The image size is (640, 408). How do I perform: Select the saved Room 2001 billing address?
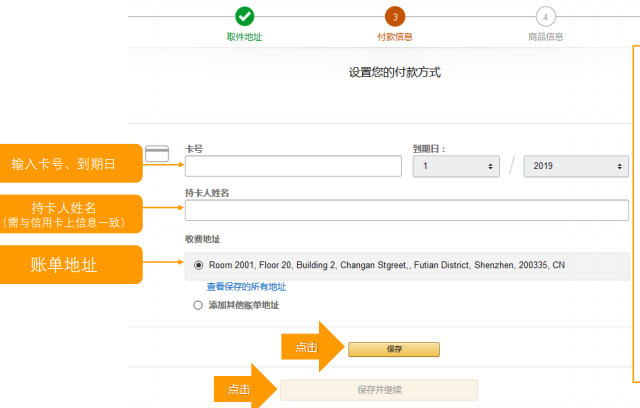click(x=198, y=265)
